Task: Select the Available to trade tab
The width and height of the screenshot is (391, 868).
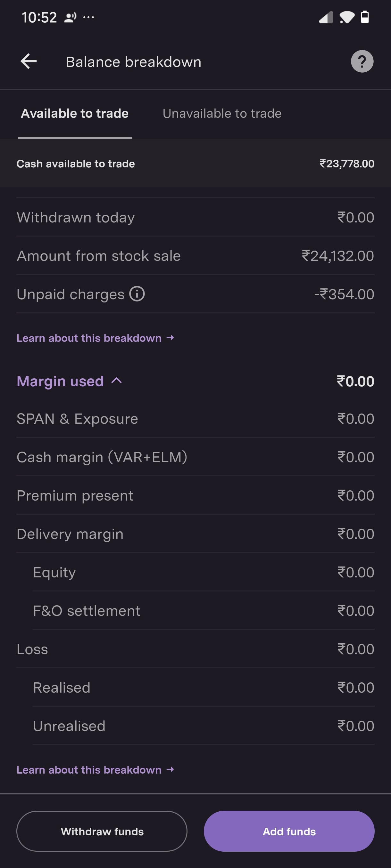Action: 75,114
